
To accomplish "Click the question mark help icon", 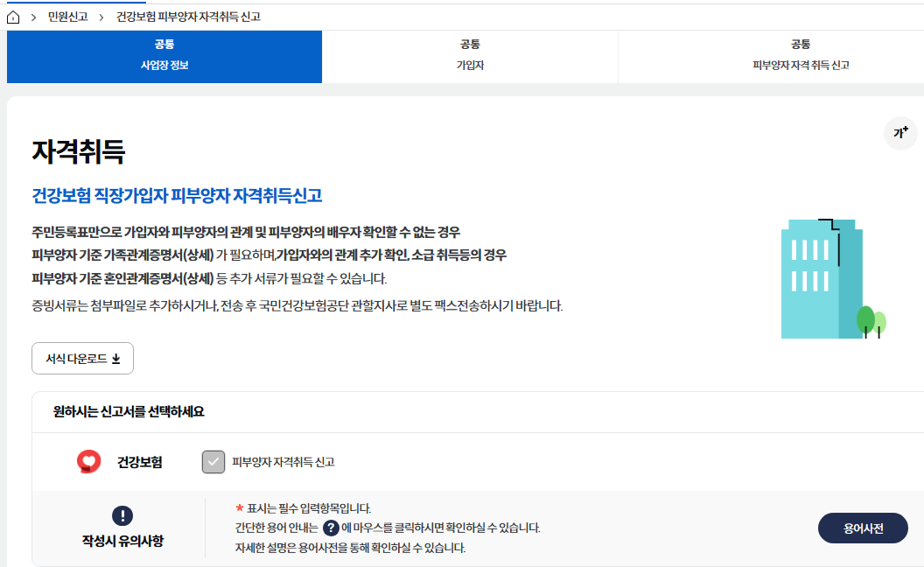I will coord(331,528).
